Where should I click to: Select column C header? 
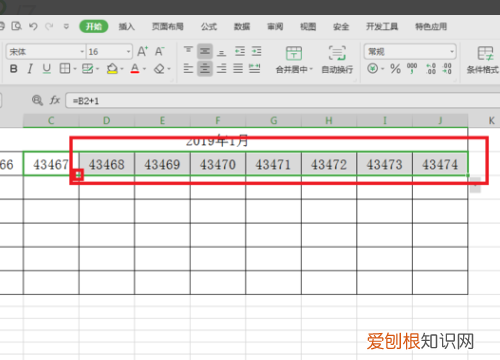(51, 120)
